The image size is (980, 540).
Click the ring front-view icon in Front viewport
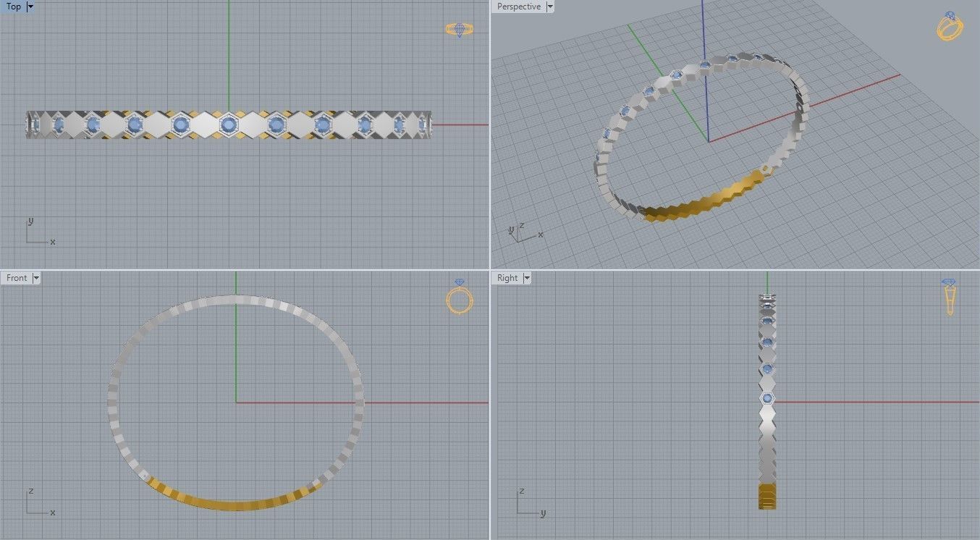[x=459, y=297]
